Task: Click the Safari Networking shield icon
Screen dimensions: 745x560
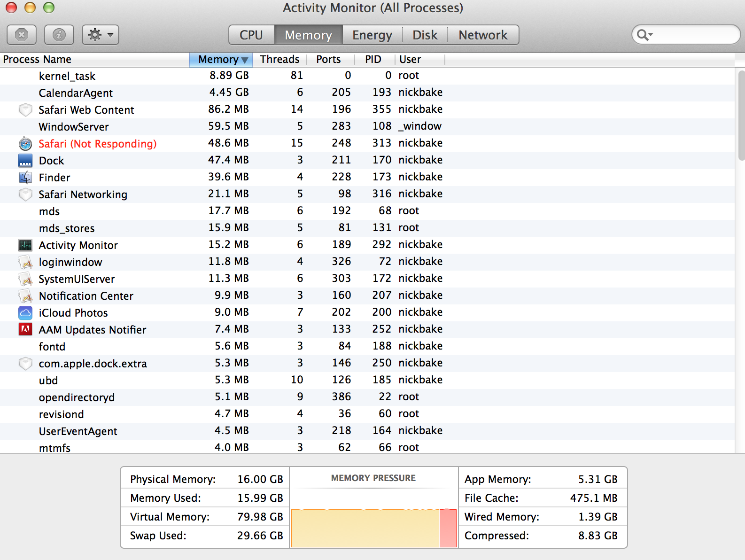Action: point(25,194)
